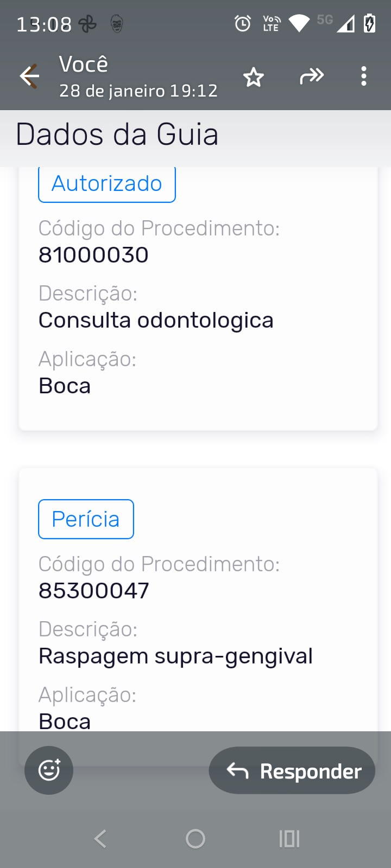This screenshot has height=868, width=391.
Task: Select procedure code 81000030
Action: click(93, 255)
